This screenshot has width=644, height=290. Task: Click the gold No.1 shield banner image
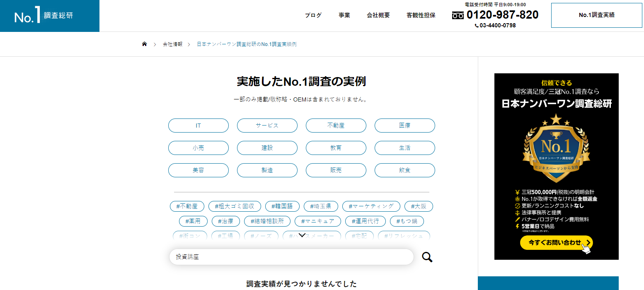556,149
